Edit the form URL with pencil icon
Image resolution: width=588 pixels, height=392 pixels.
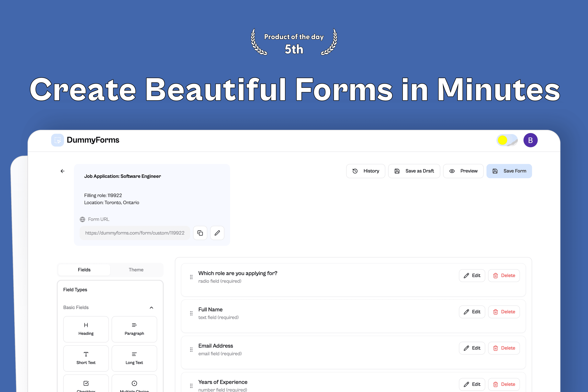pos(217,233)
